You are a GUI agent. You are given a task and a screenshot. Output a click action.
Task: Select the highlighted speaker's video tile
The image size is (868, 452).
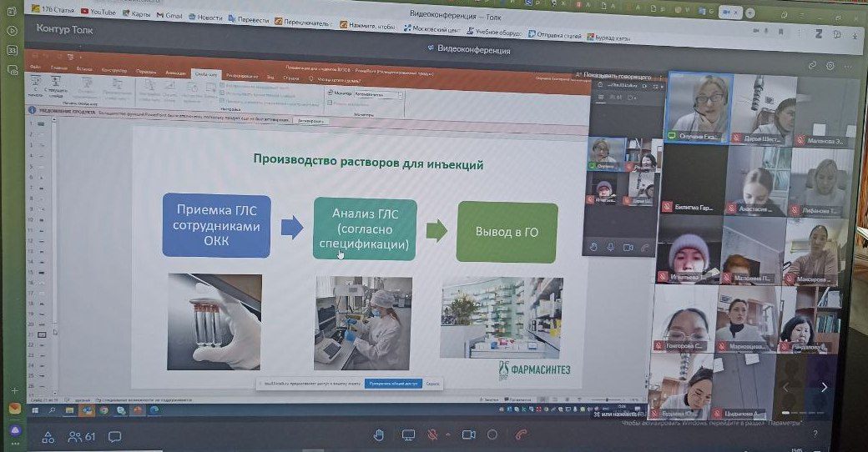(699, 107)
